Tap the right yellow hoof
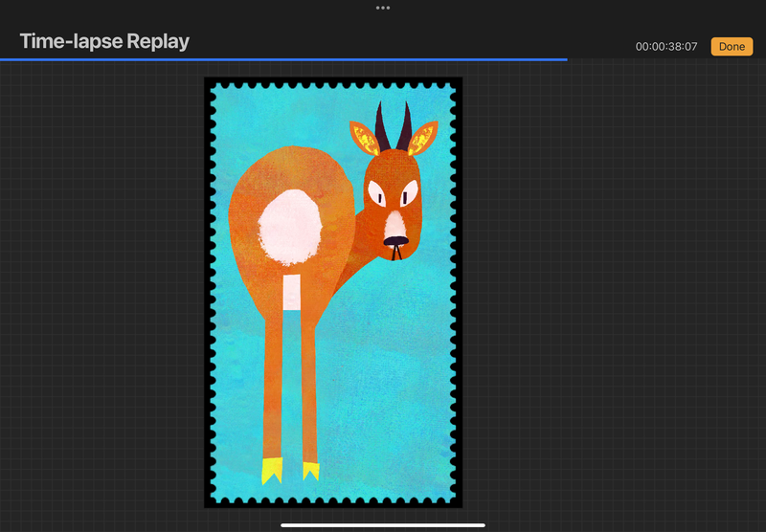Image resolution: width=766 pixels, height=532 pixels. [x=310, y=470]
